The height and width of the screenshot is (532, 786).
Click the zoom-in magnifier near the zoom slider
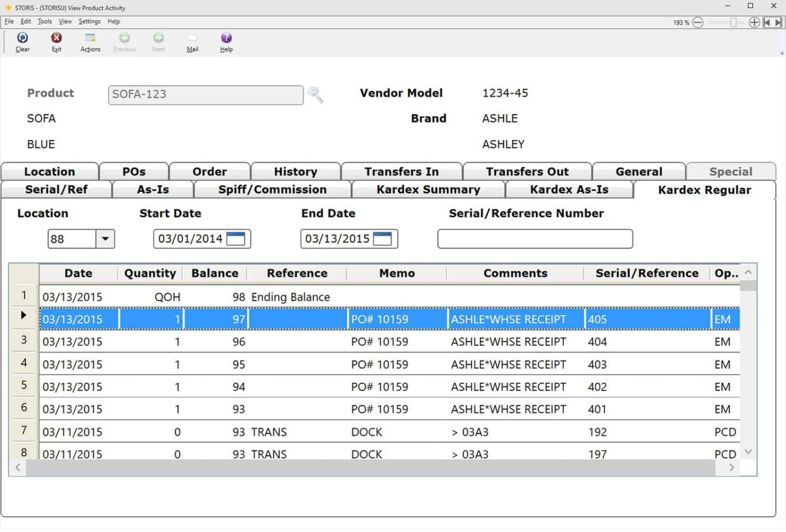[x=754, y=22]
